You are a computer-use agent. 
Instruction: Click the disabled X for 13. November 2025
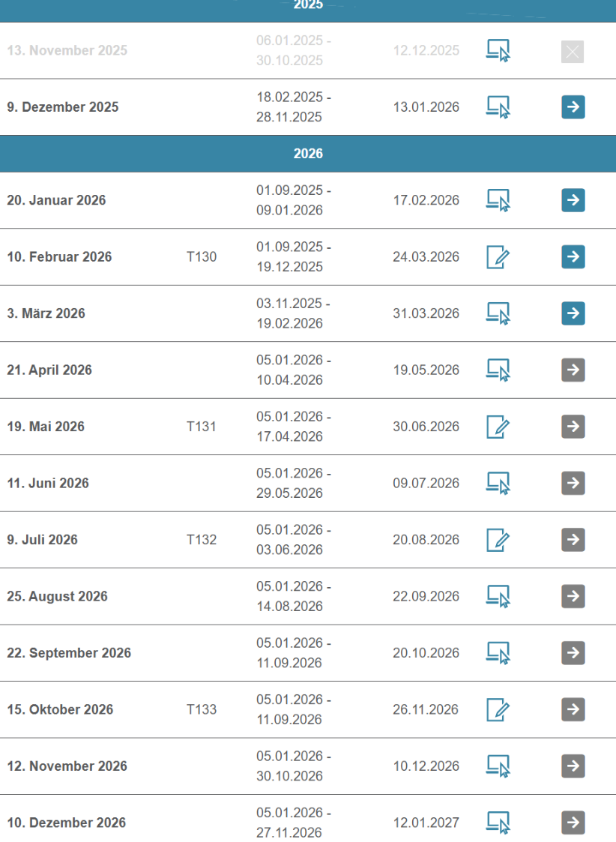click(573, 52)
